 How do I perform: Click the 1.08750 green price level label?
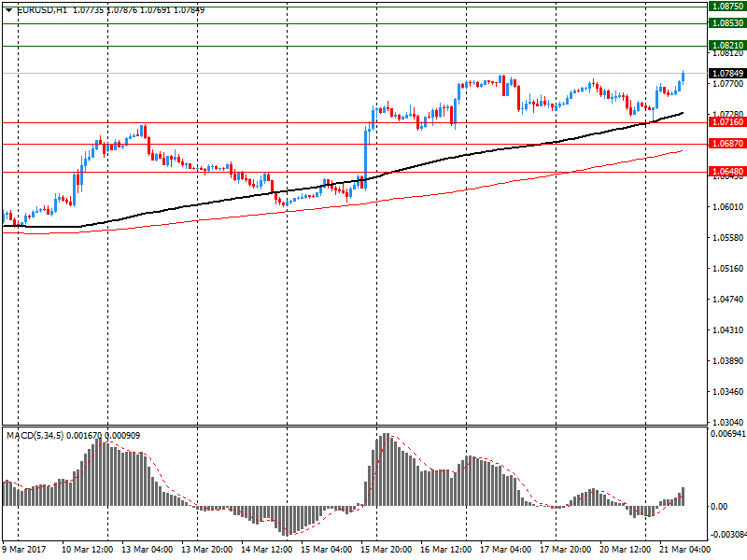727,7
